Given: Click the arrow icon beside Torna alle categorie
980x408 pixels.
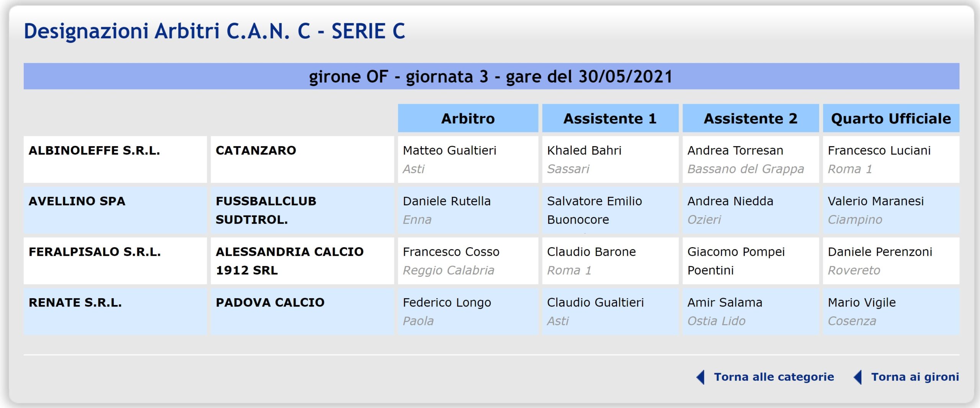Looking at the screenshot, I should click(700, 377).
